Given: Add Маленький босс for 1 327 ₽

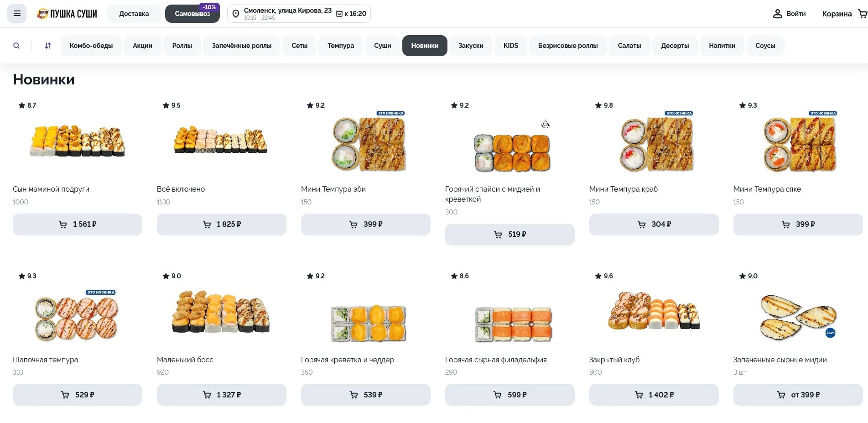Looking at the screenshot, I should 222,395.
